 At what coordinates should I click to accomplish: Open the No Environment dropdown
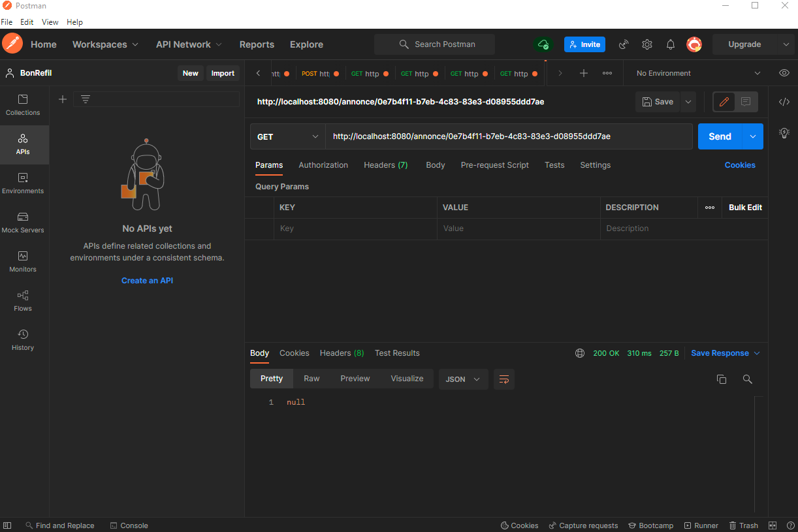(x=698, y=73)
